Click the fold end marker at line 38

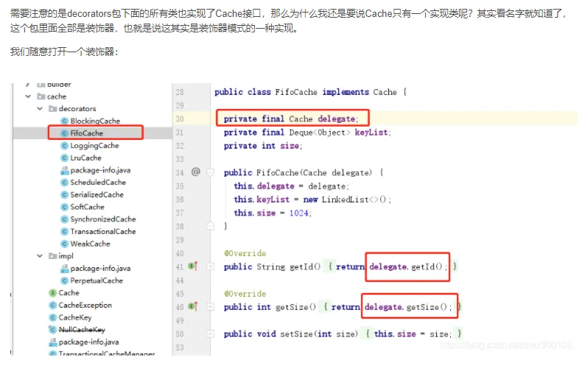point(211,226)
